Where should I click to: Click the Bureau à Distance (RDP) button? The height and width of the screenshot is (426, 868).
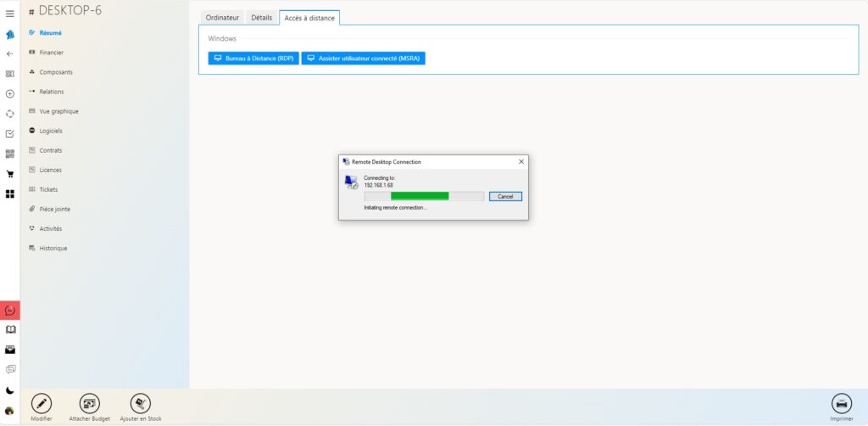[x=253, y=59]
